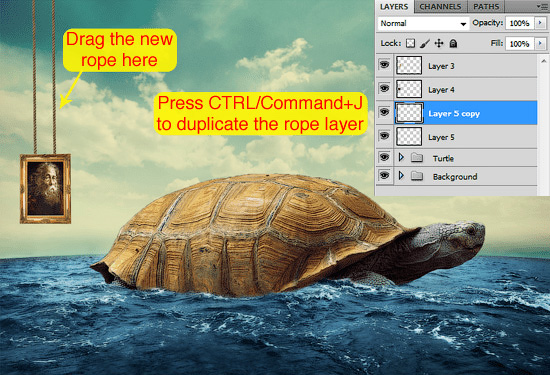The image size is (550, 375).
Task: Toggle lock transparent pixels icon
Action: click(410, 43)
